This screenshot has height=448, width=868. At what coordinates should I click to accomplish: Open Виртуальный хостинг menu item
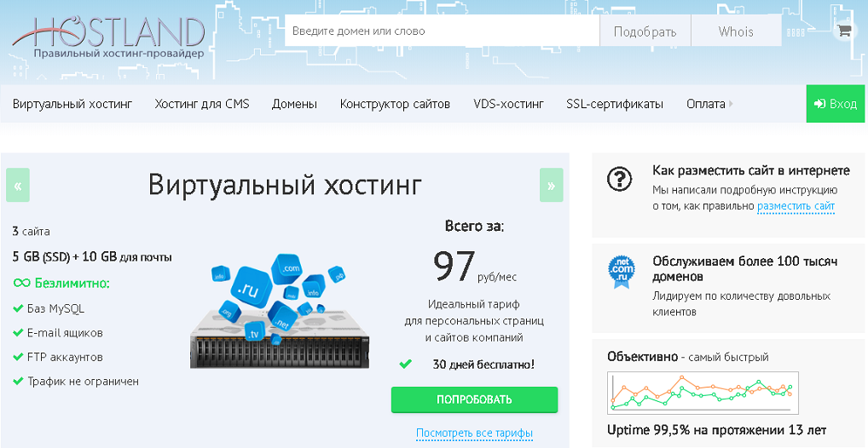tap(72, 104)
